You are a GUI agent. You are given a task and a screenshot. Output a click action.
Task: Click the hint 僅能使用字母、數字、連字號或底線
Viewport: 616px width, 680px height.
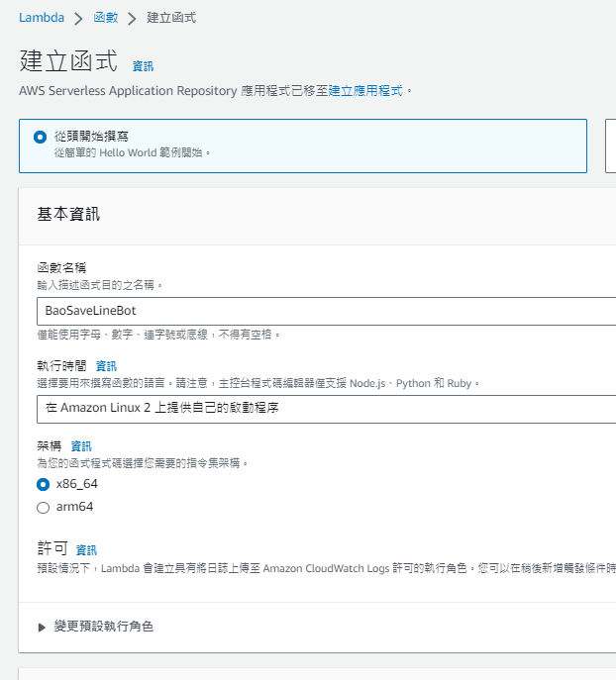[x=158, y=335]
